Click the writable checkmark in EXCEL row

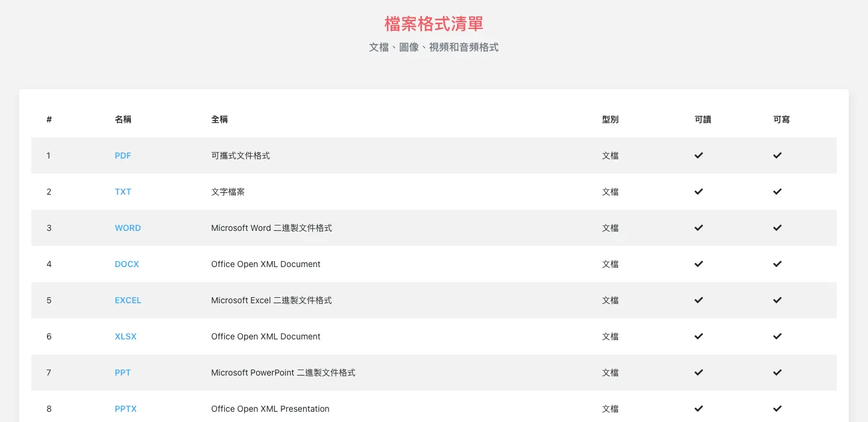click(778, 300)
